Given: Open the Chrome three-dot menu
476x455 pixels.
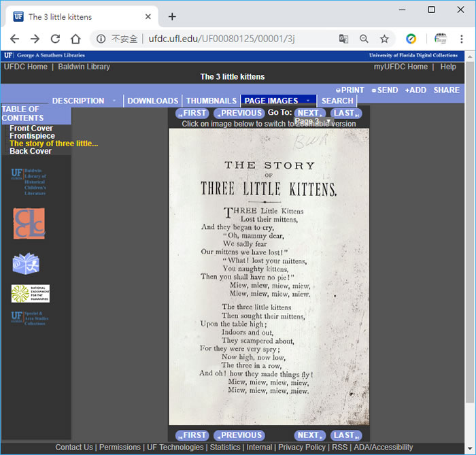Looking at the screenshot, I should pyautogui.click(x=462, y=39).
